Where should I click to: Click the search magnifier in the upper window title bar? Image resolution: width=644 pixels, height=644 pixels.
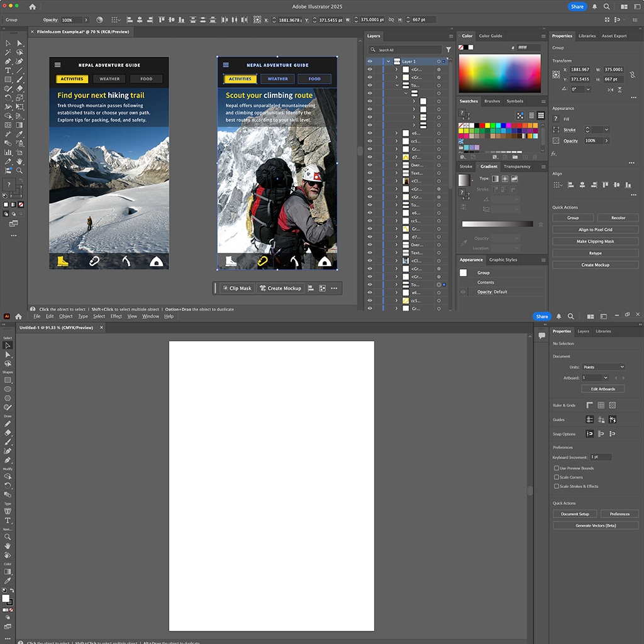click(606, 6)
